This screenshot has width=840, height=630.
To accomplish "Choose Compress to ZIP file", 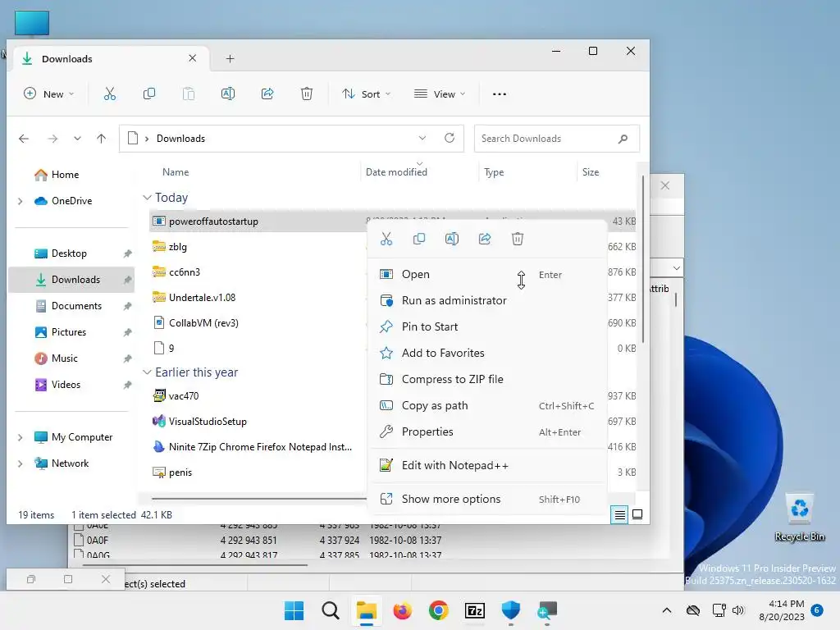I will 487,379.
